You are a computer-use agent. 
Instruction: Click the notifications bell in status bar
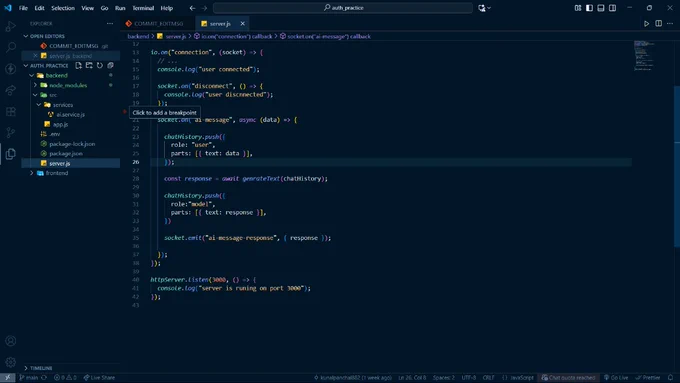click(670, 378)
